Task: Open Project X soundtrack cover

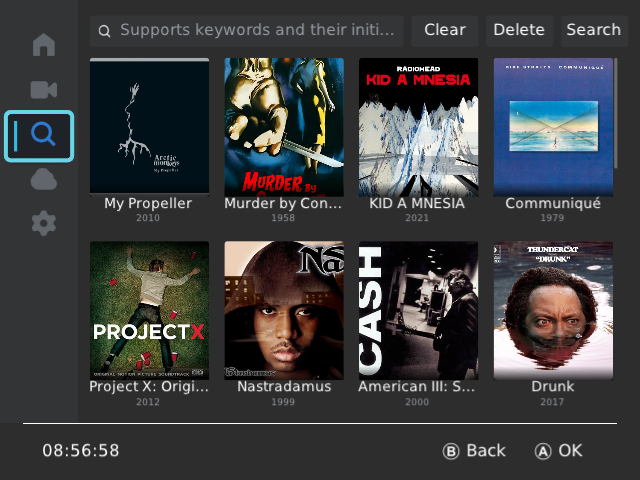Action: point(149,310)
